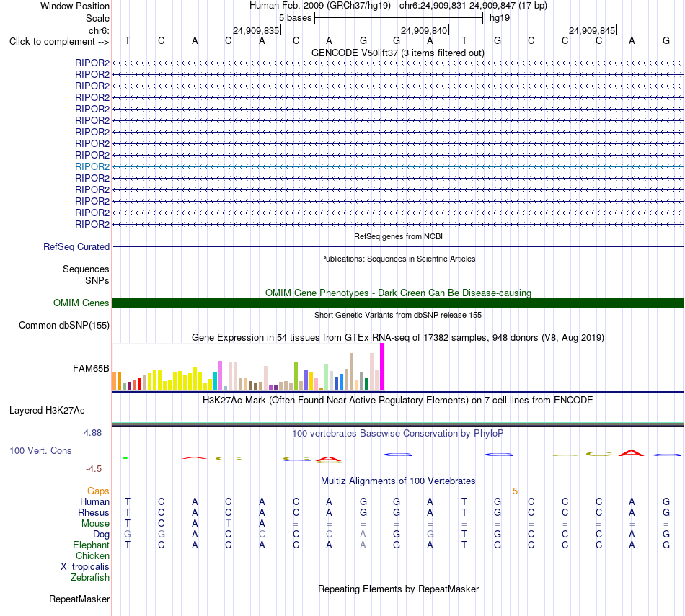Click the chr6: ruler label
Screen dimensions: 685x616
[99, 30]
